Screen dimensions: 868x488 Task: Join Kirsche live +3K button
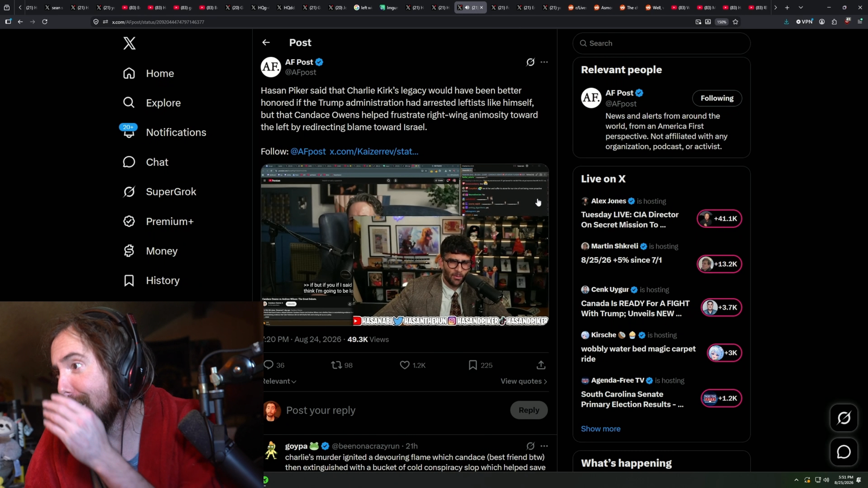pos(724,353)
